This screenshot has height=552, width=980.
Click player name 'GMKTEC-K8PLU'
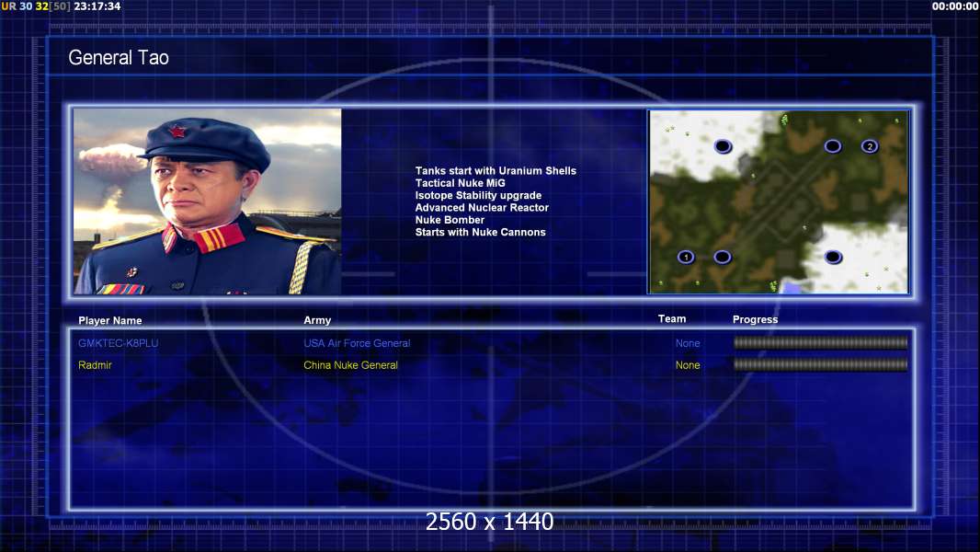tap(118, 343)
